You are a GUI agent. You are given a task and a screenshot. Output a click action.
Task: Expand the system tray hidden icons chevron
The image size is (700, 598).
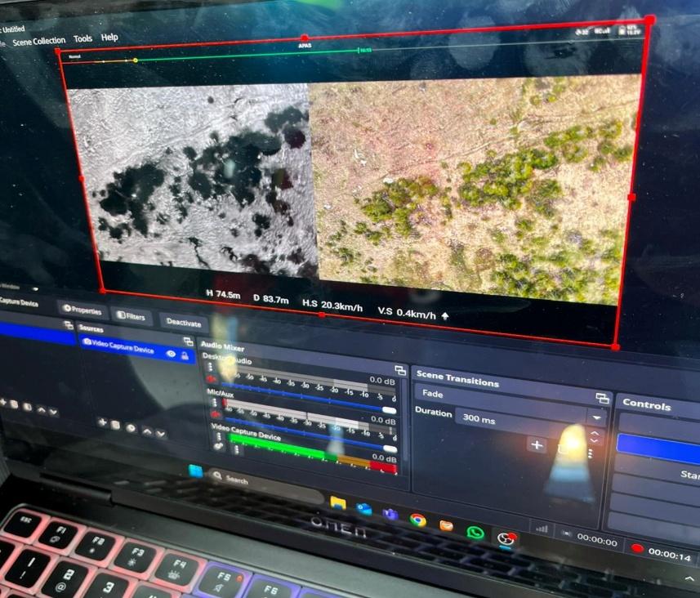pyautogui.click(x=689, y=578)
